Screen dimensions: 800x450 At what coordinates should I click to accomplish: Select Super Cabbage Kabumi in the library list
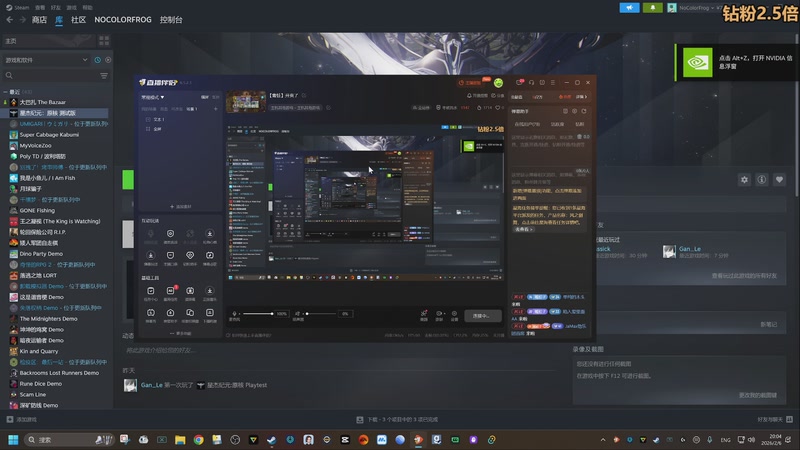point(49,135)
